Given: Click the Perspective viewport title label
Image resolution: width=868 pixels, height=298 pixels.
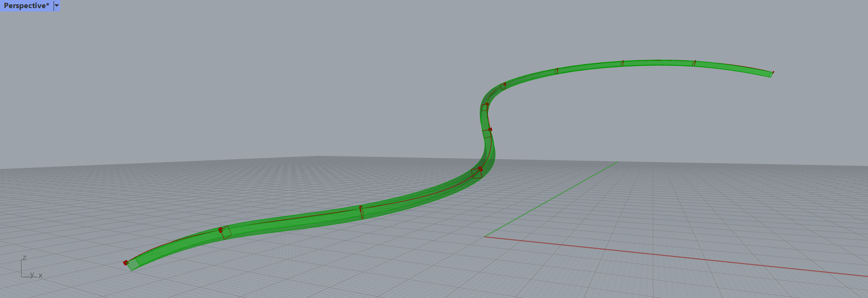Looking at the screenshot, I should [26, 6].
